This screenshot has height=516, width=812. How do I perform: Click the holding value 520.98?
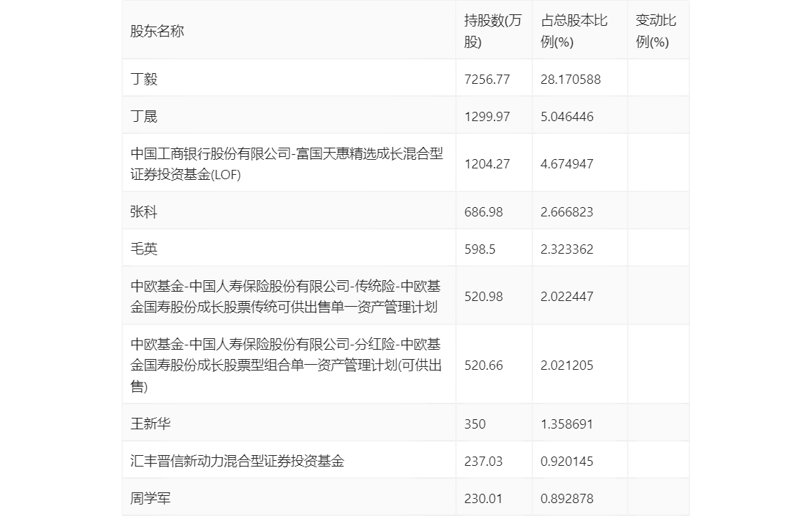pyautogui.click(x=483, y=296)
